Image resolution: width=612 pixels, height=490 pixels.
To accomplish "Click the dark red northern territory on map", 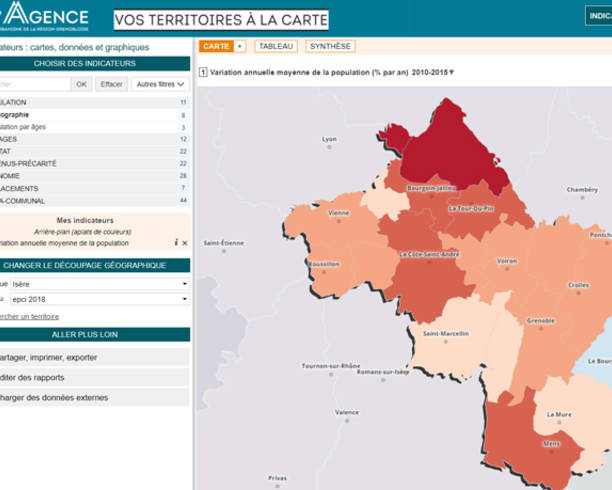I will coord(449,152).
